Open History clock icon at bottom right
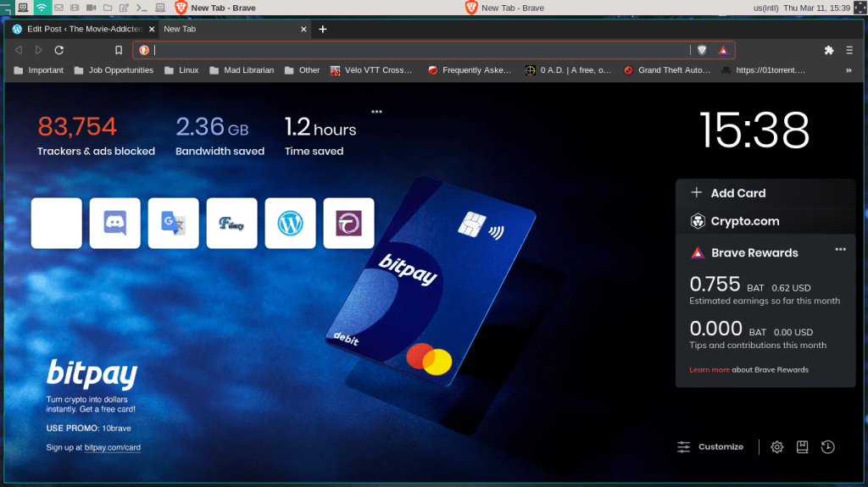 point(827,447)
